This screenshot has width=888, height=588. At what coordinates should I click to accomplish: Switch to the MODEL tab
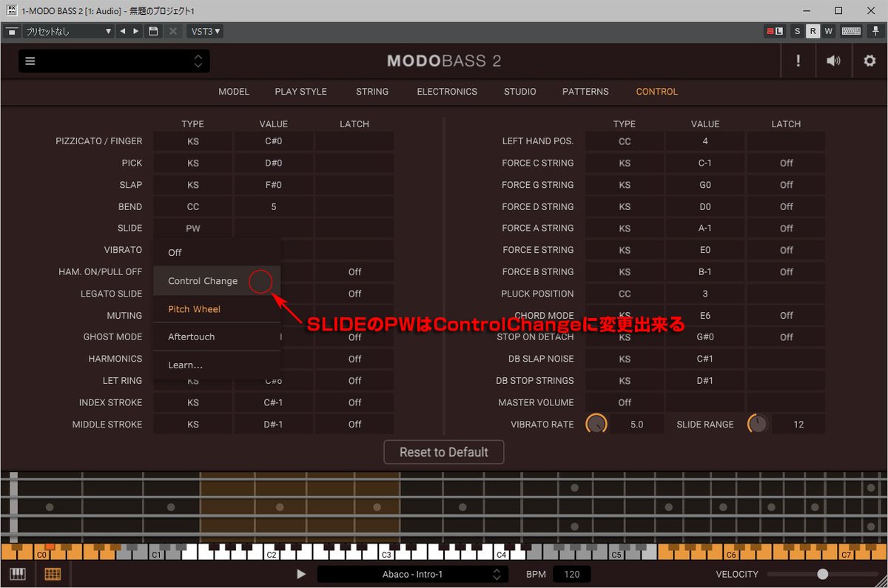click(x=234, y=92)
